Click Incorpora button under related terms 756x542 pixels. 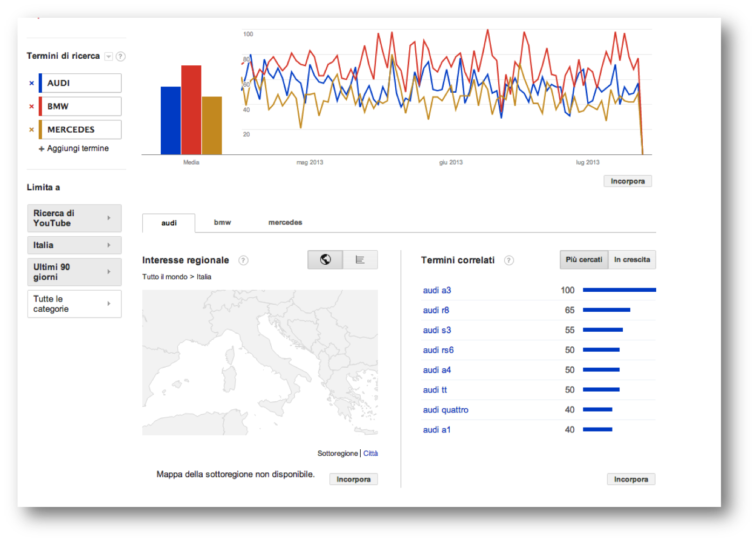click(631, 479)
